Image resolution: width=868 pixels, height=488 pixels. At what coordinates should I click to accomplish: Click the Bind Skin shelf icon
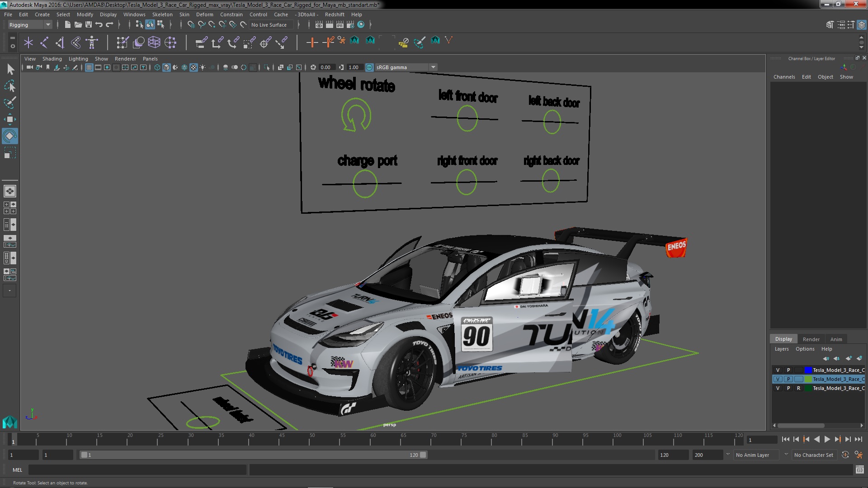click(76, 42)
